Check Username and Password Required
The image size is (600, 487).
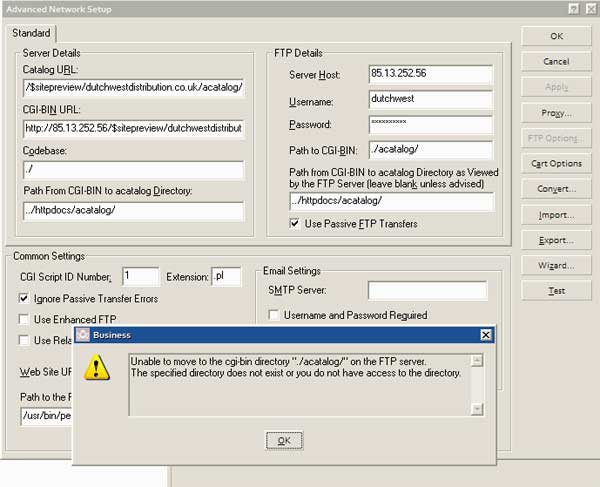[x=275, y=315]
